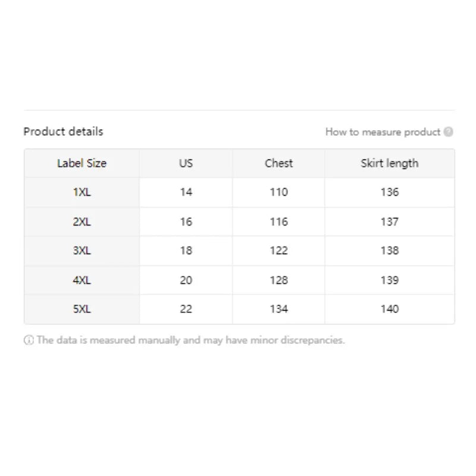Click US size 14 cell
Image resolution: width=476 pixels, height=476 pixels.
click(186, 192)
